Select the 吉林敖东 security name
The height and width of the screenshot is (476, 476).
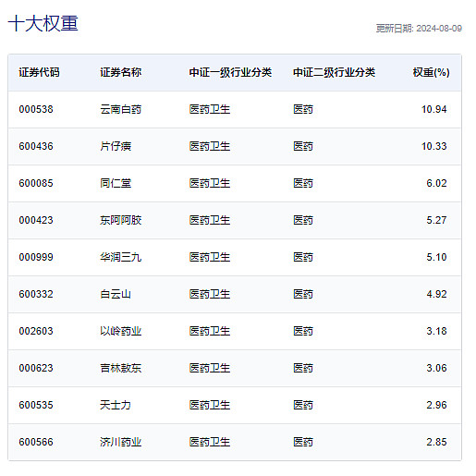[120, 368]
